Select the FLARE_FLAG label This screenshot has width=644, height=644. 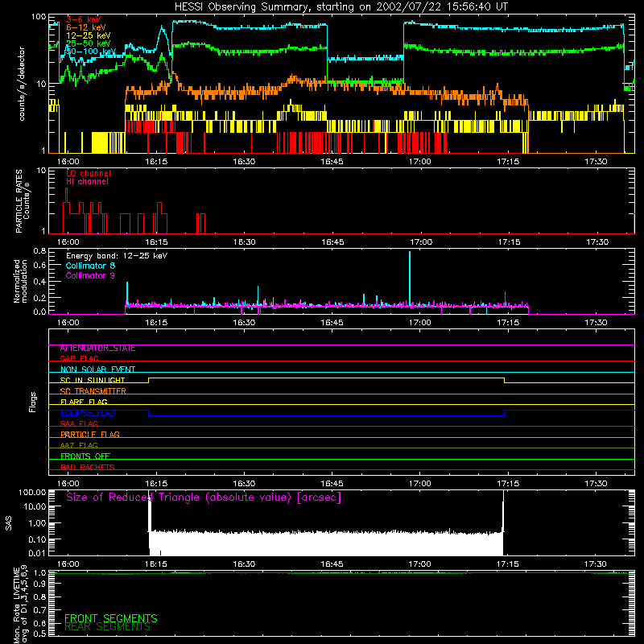[x=84, y=402]
